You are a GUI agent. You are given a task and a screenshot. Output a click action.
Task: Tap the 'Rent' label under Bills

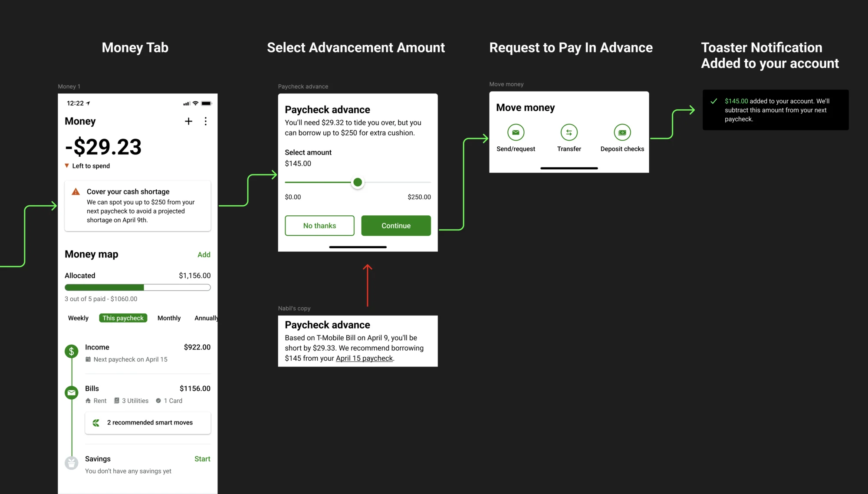point(100,401)
